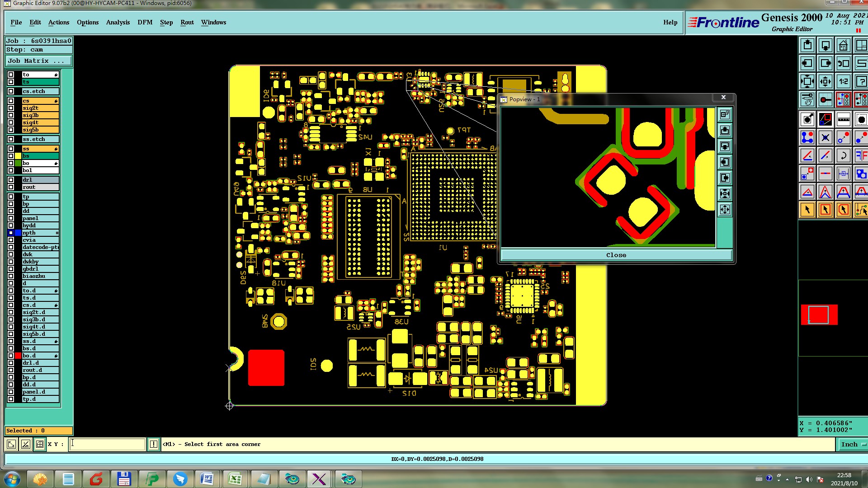Click the home view icon
This screenshot has height=488, width=868.
click(x=844, y=45)
